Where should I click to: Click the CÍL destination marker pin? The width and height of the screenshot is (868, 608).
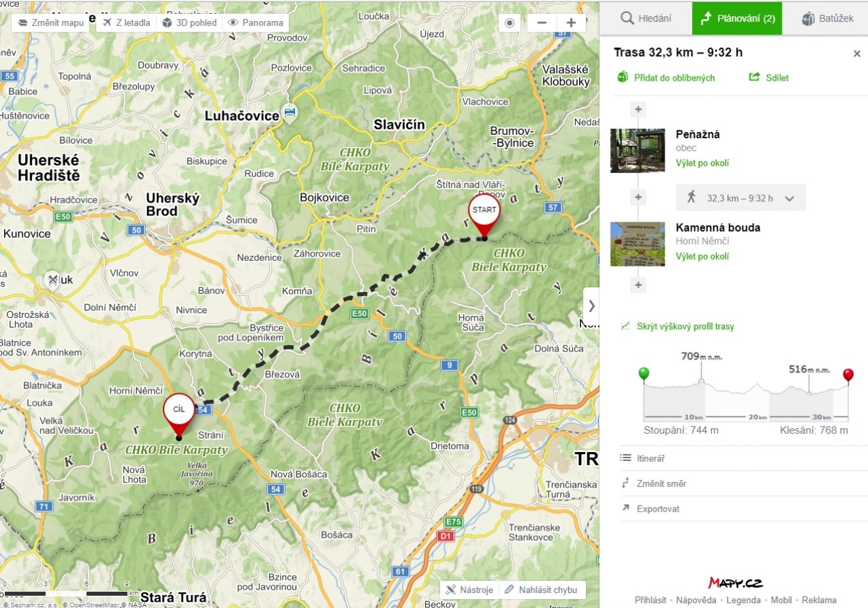[x=179, y=414]
